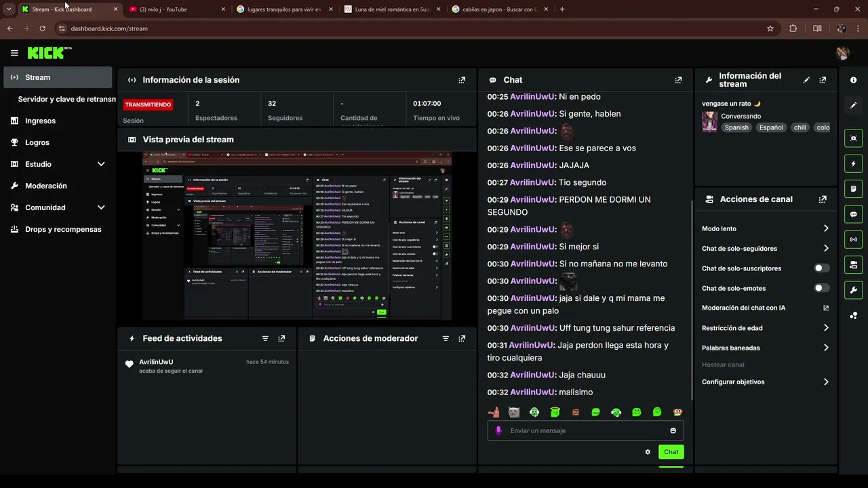This screenshot has width=868, height=488.
Task: Toggle wrench widget icon in right sidebar
Action: coord(853,290)
